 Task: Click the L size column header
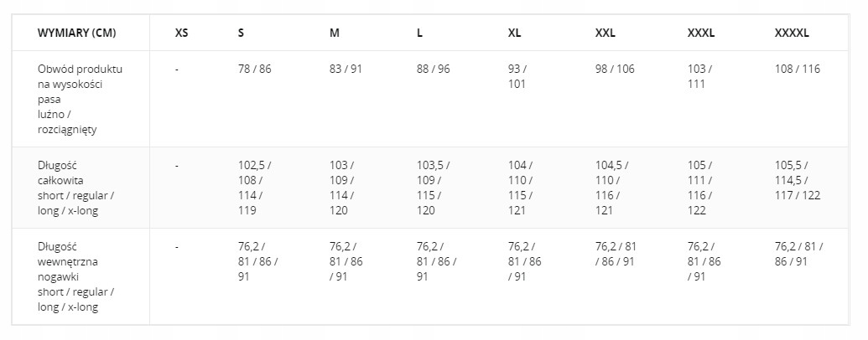(x=419, y=33)
